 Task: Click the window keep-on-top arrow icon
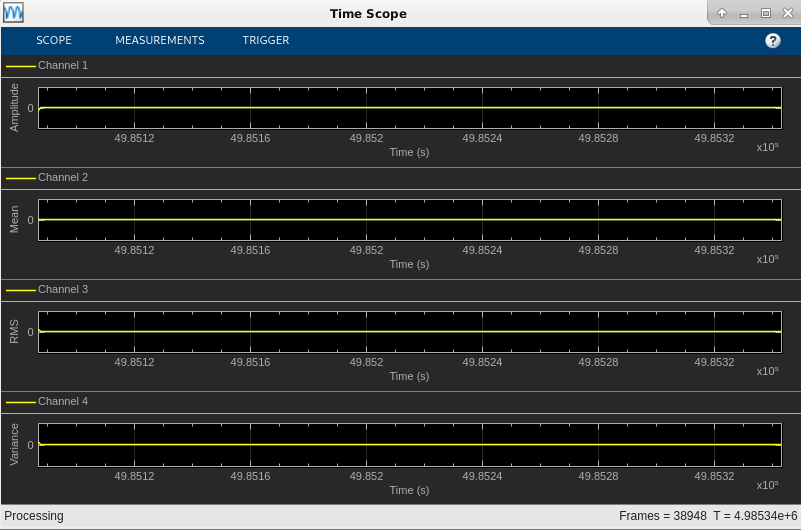[x=722, y=13]
